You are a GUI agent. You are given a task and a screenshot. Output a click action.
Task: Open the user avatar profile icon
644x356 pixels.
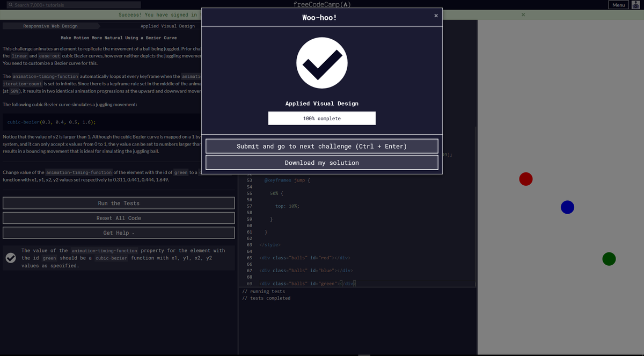635,5
